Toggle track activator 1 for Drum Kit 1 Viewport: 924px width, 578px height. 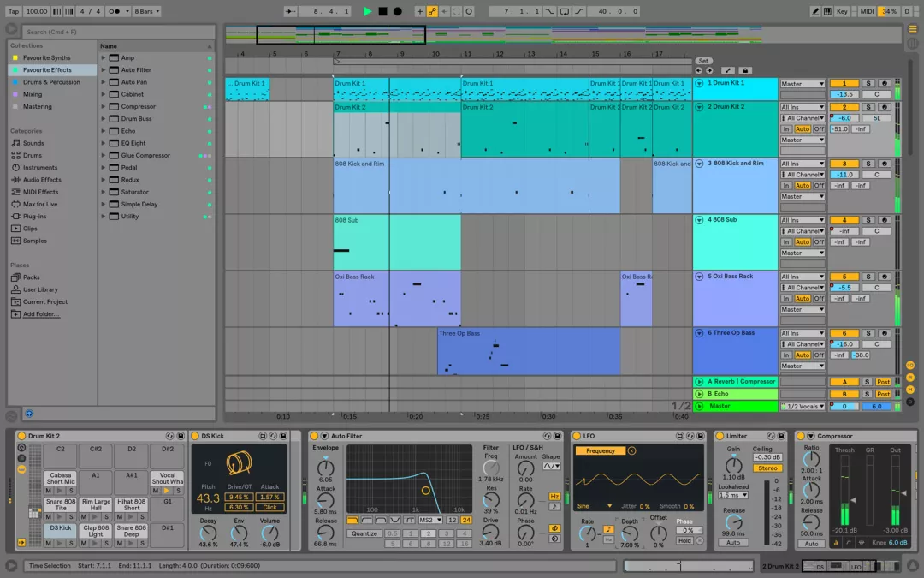[844, 84]
